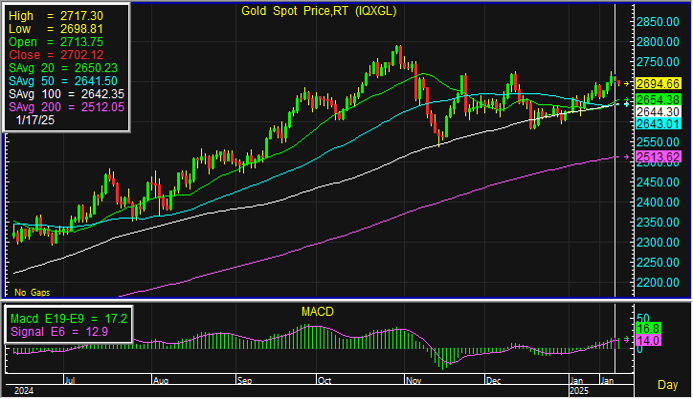Click the Oct label on time axis
This screenshot has width=693, height=399.
click(x=324, y=380)
